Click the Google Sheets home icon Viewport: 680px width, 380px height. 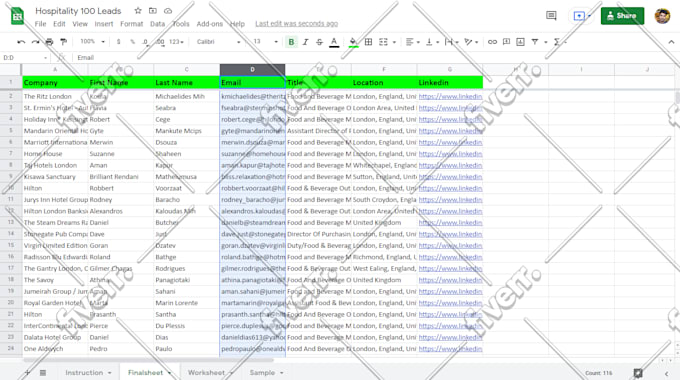pos(17,16)
